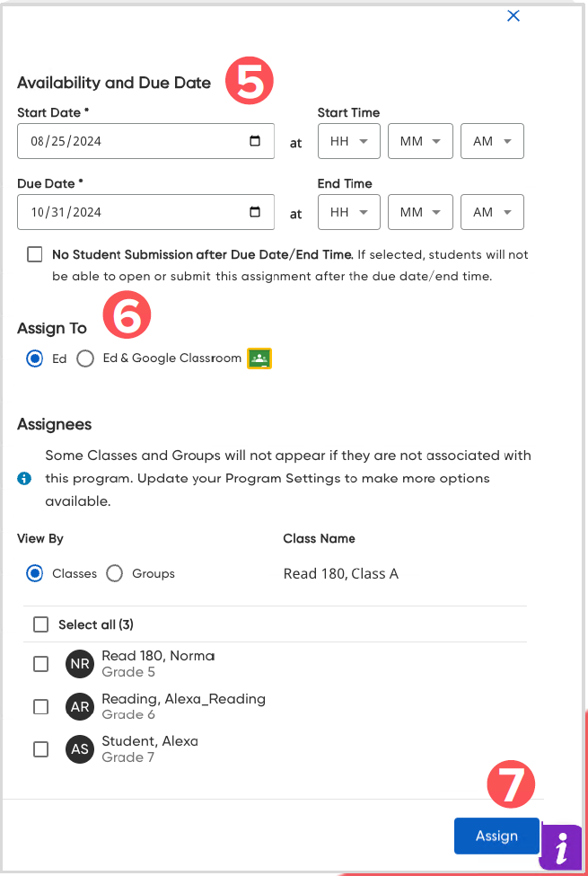Open the purple information icon at bottom right
This screenshot has width=588, height=876.
pyautogui.click(x=562, y=846)
